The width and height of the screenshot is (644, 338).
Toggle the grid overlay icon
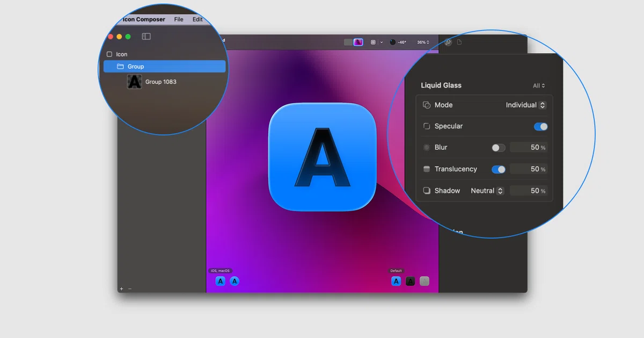373,42
